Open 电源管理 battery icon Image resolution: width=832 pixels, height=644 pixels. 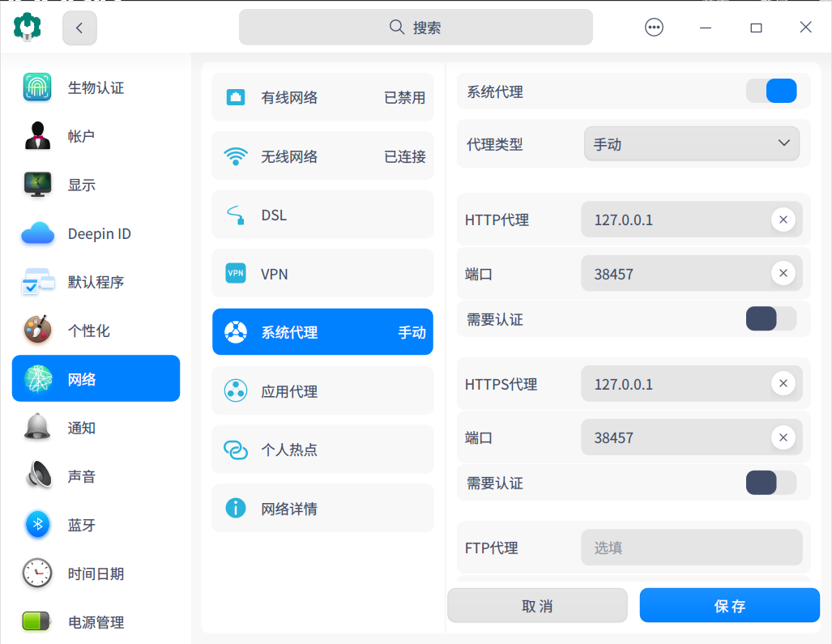tap(36, 621)
